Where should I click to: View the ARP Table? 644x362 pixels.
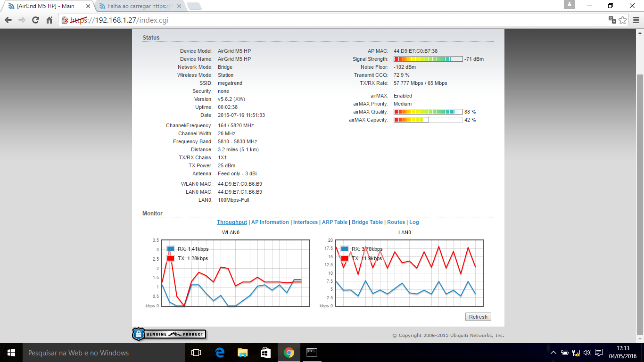[x=335, y=222]
